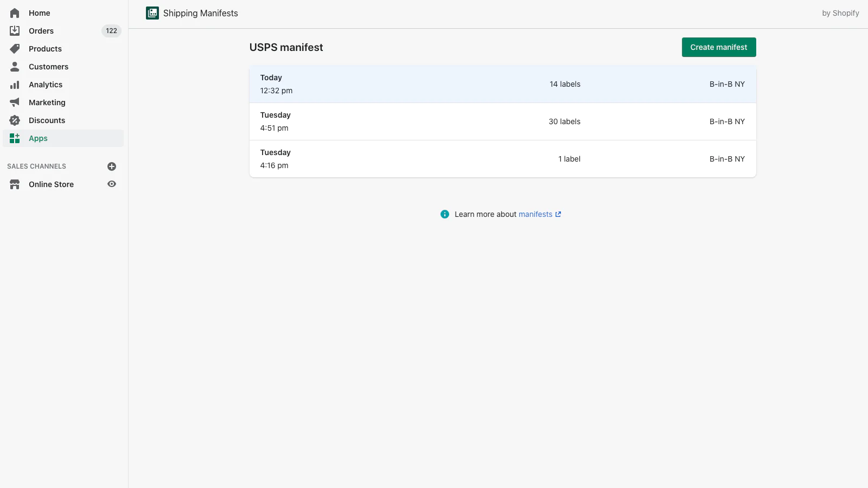
Task: Add a sales channel with plus icon
Action: coord(112,166)
